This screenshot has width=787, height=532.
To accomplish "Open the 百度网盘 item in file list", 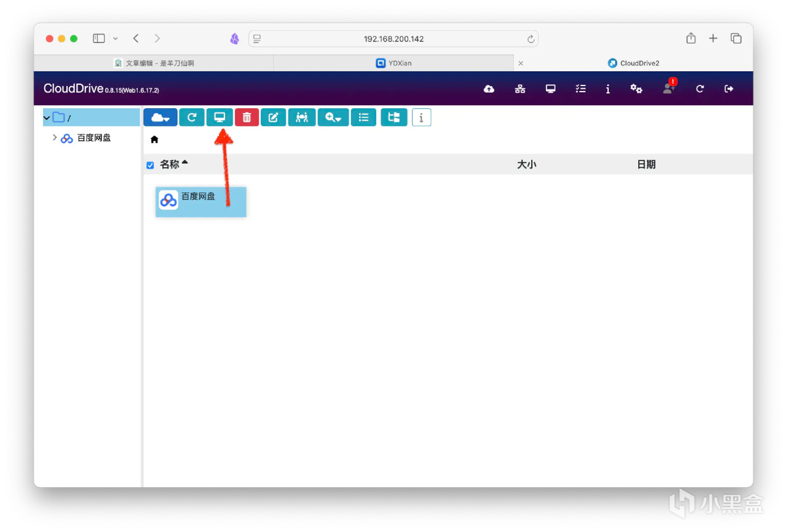I will coord(201,202).
